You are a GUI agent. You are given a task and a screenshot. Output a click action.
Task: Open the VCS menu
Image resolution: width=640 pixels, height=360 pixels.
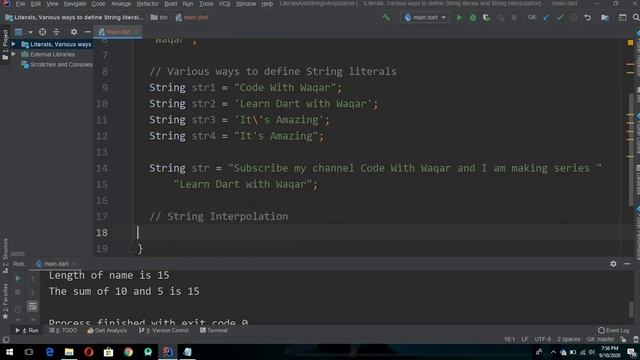click(x=224, y=4)
